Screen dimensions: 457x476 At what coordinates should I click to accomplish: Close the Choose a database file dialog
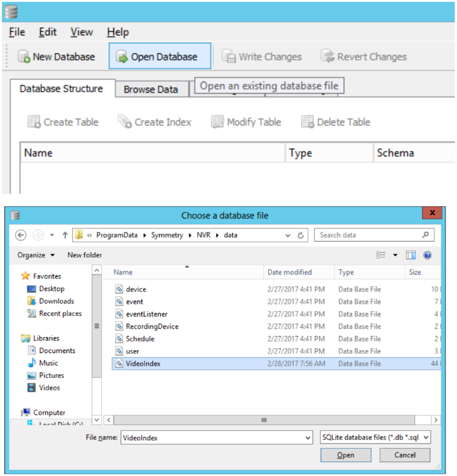click(433, 213)
